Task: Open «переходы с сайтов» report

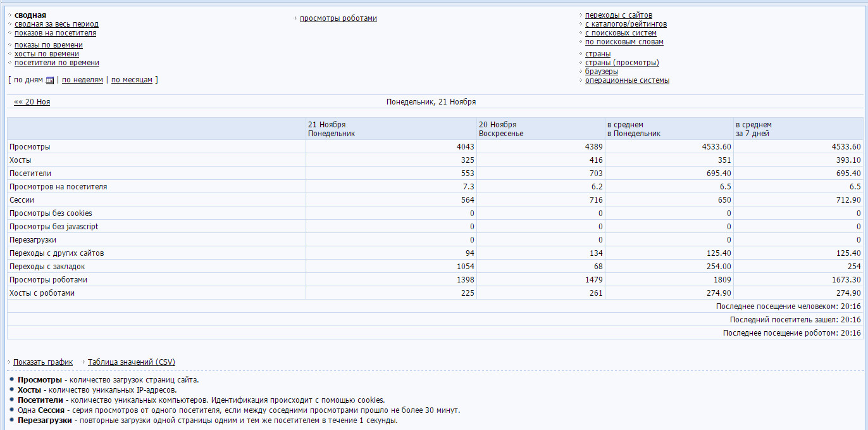Action: pos(618,15)
